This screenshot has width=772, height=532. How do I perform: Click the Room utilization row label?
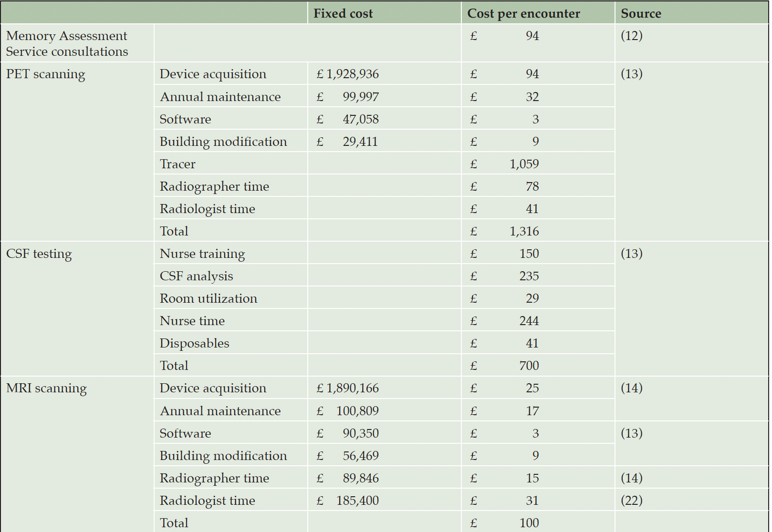pyautogui.click(x=208, y=298)
